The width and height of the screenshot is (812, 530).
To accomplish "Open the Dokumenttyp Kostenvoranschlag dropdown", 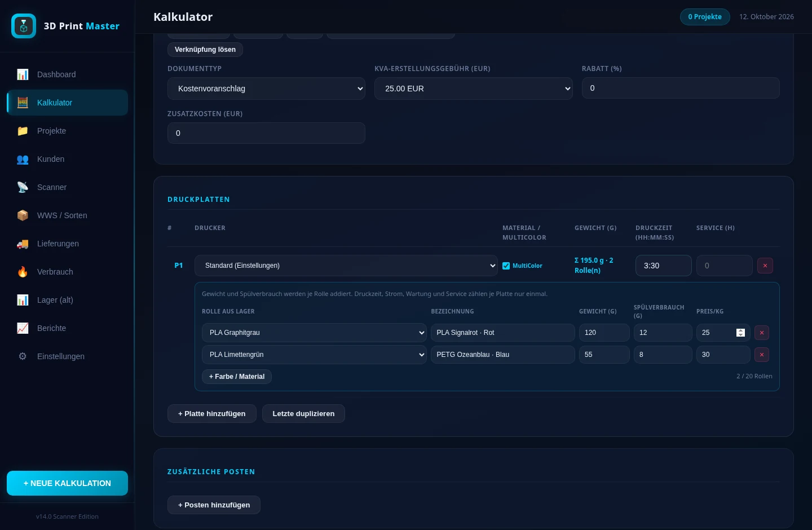I will (266, 89).
